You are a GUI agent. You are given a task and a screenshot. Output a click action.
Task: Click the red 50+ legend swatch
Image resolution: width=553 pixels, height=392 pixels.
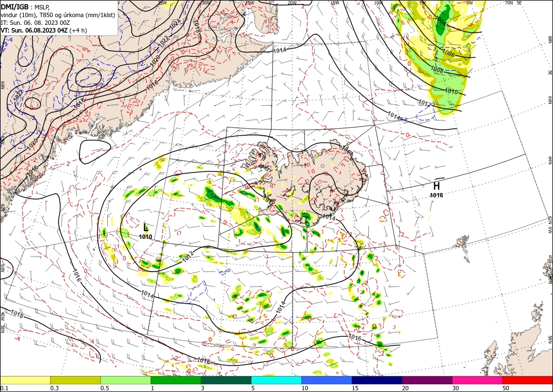(528, 380)
